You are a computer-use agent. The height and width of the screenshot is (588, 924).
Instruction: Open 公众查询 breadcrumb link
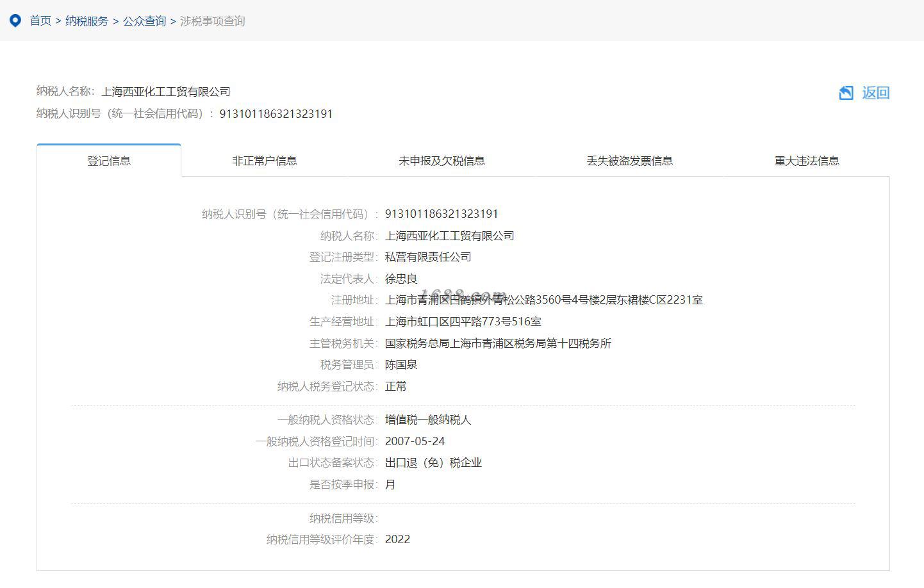tap(144, 21)
